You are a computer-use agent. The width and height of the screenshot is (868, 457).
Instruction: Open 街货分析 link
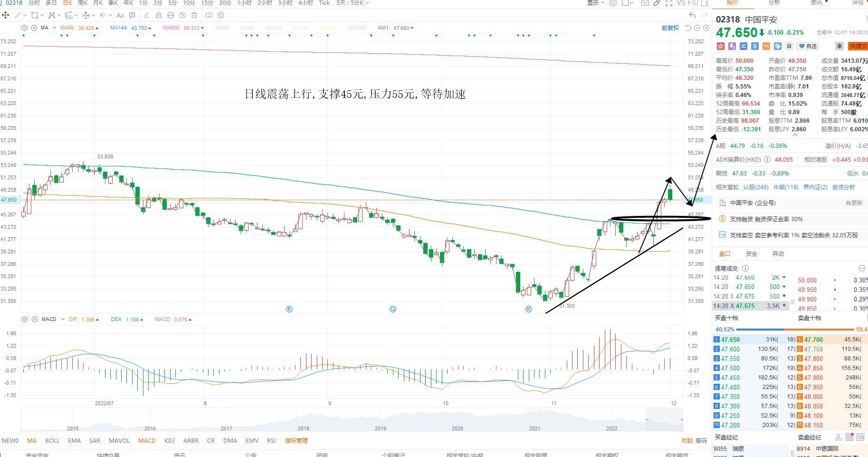844,187
